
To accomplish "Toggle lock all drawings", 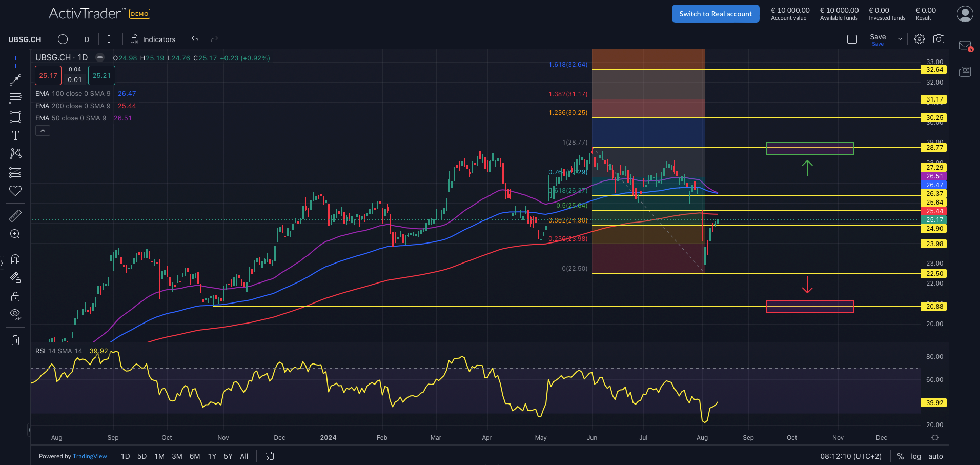I will [x=15, y=296].
